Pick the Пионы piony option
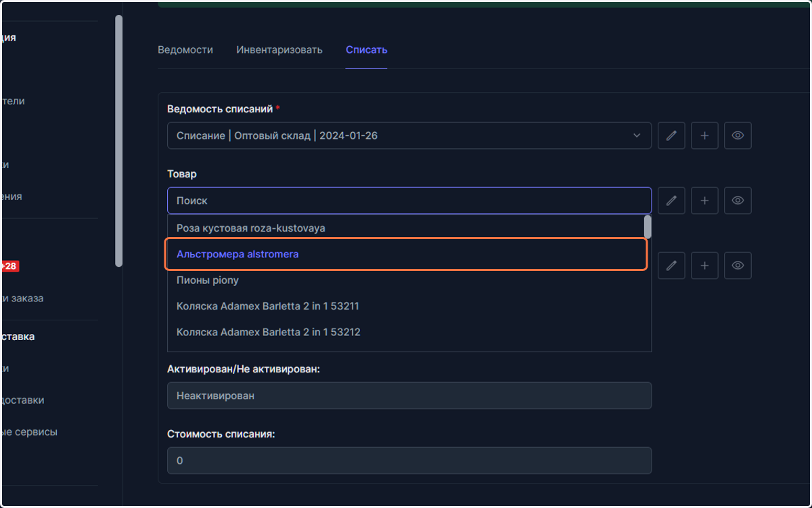The width and height of the screenshot is (812, 508). (x=405, y=280)
